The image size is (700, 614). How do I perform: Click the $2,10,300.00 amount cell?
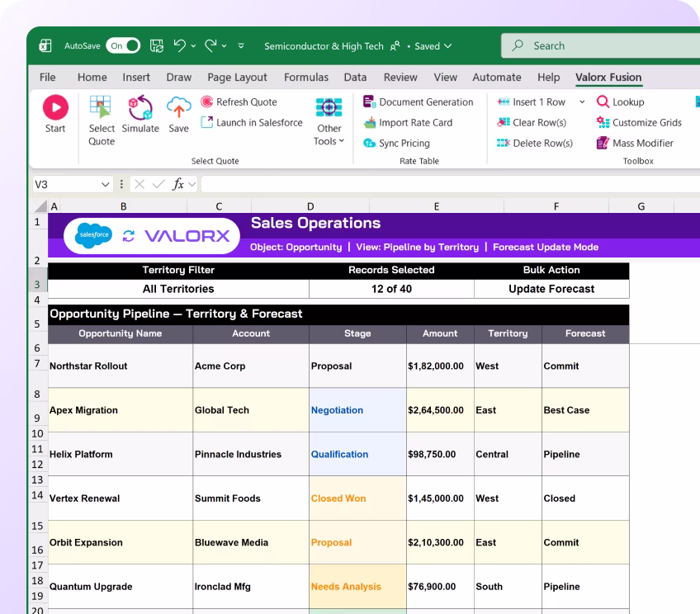tap(440, 542)
